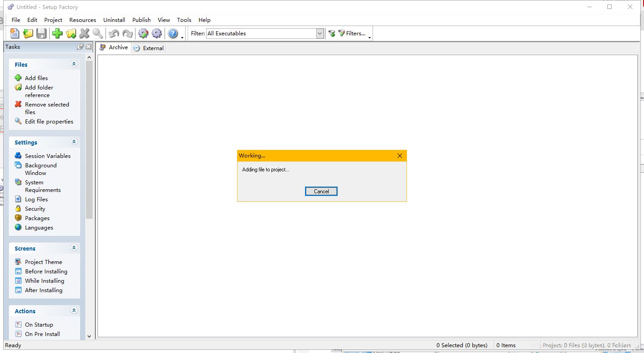Open On Pre Install actions
Image resolution: width=644 pixels, height=353 pixels.
(x=42, y=334)
